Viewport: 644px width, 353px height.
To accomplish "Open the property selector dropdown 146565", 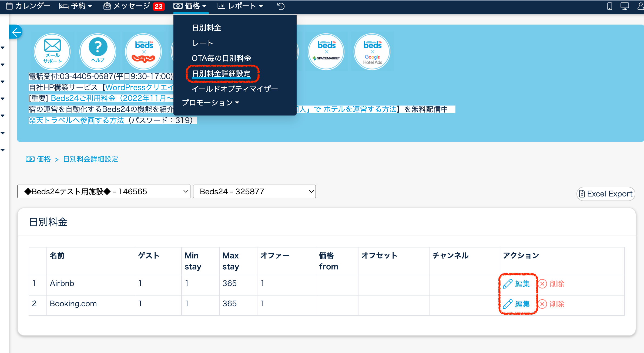I will coord(104,192).
